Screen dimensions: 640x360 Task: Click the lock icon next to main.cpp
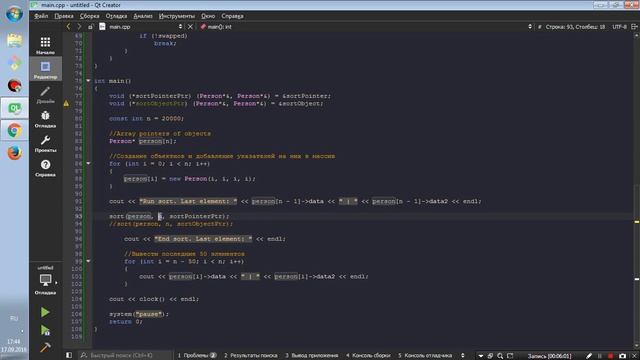coord(90,27)
